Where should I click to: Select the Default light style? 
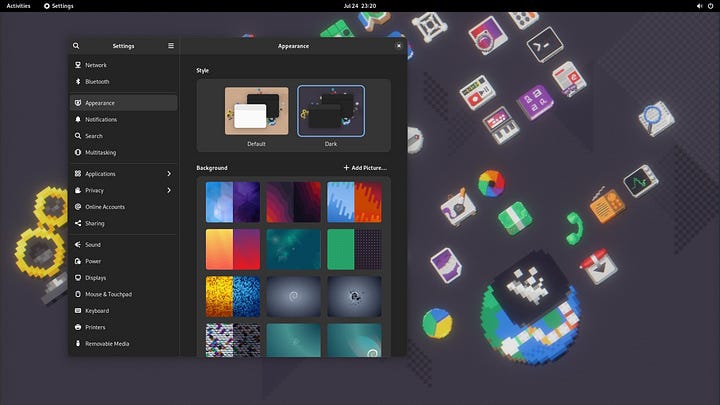pos(257,111)
